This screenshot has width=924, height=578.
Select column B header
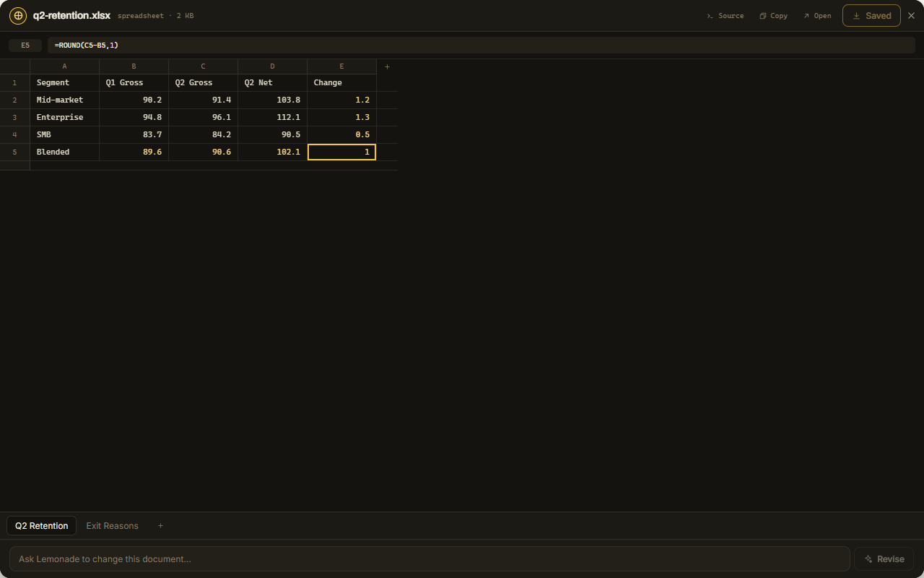[134, 66]
